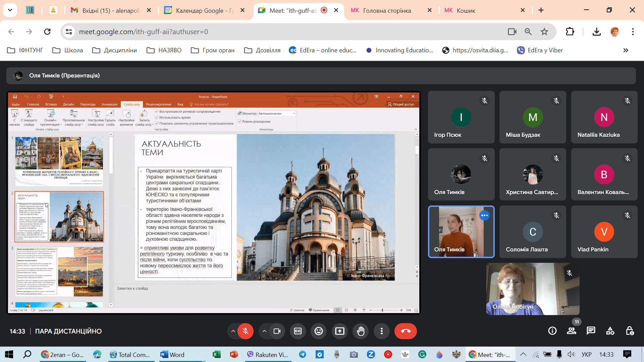Open the НАЗЯВО bookmarks folder
The width and height of the screenshot is (644, 362).
[164, 50]
